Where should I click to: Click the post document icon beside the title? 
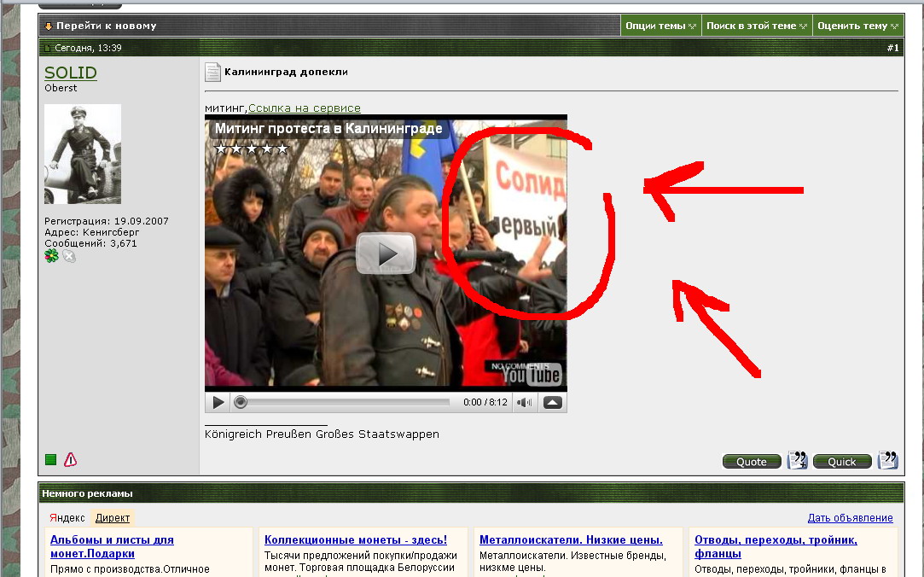(212, 73)
